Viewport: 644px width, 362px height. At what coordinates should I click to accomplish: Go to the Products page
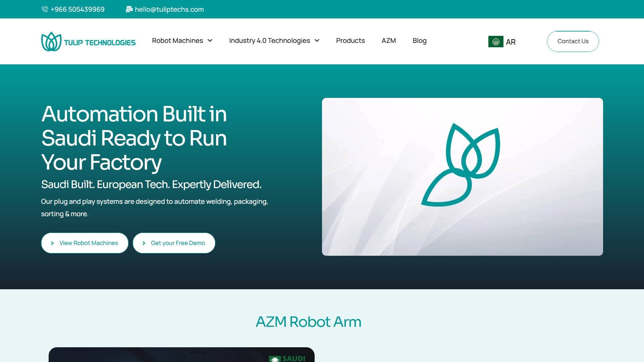coord(350,41)
